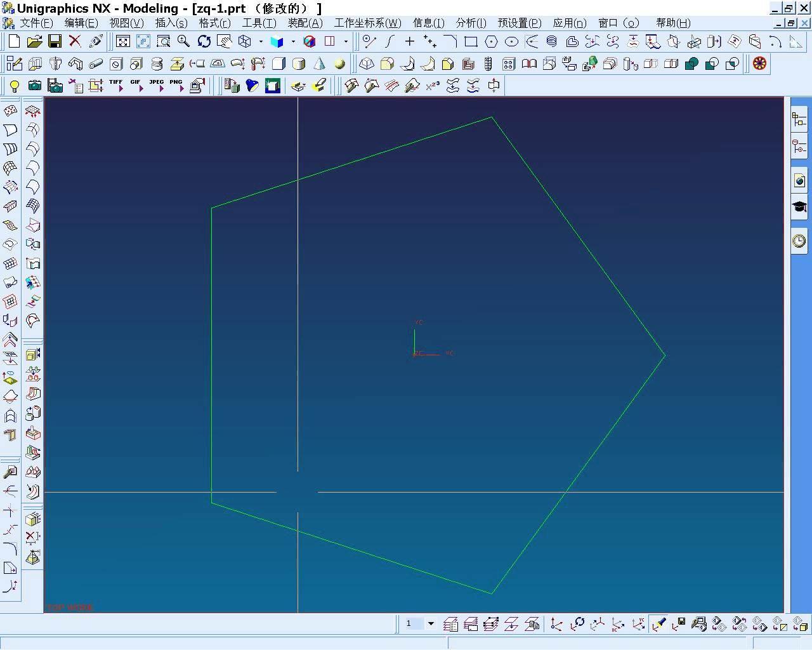The height and width of the screenshot is (650, 812).
Task: Click the orange wheel icon on toolbar
Action: 759,63
